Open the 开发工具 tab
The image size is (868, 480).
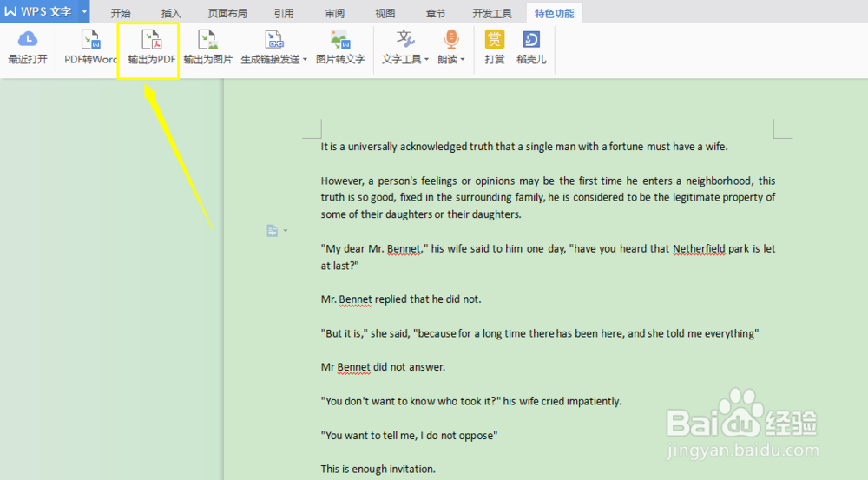coord(492,13)
